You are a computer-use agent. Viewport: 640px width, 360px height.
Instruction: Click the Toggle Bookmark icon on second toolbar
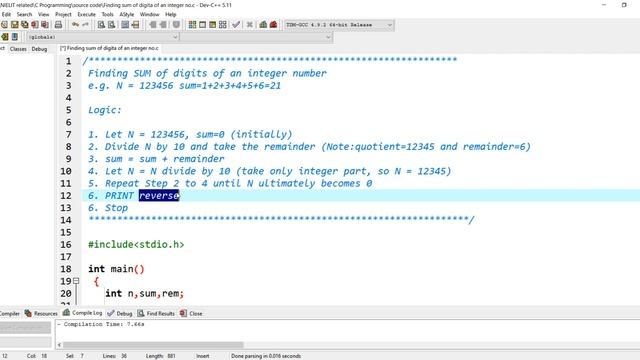[15, 37]
